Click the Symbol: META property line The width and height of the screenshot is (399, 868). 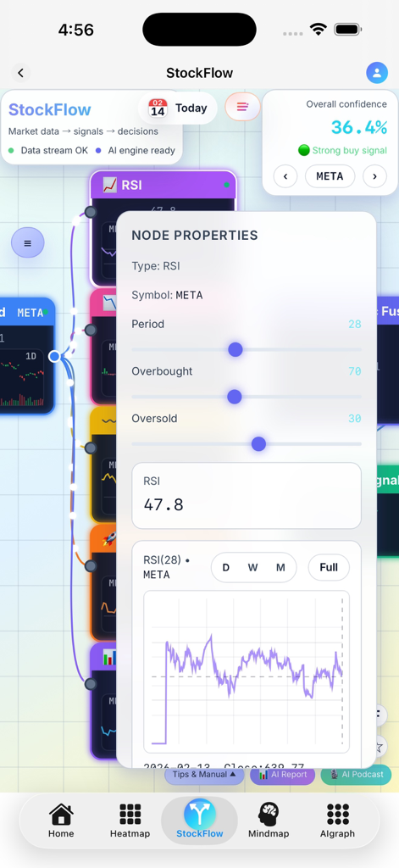click(167, 295)
